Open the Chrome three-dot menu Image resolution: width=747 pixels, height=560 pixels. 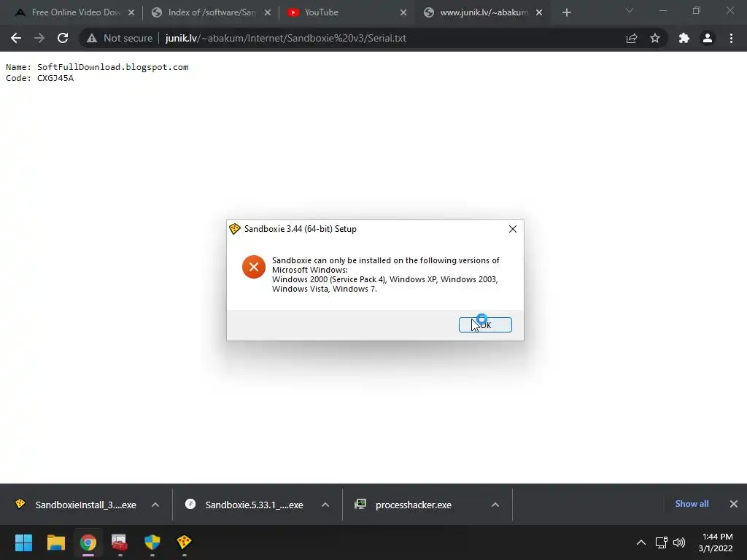(x=731, y=38)
